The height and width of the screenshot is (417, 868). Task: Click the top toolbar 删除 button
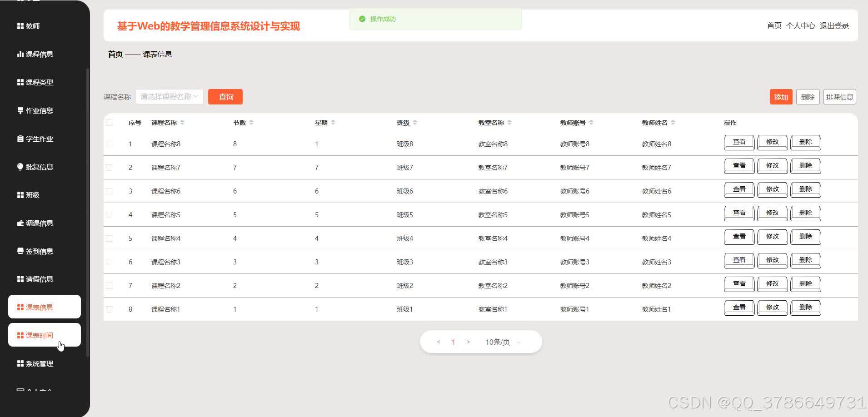pyautogui.click(x=808, y=97)
